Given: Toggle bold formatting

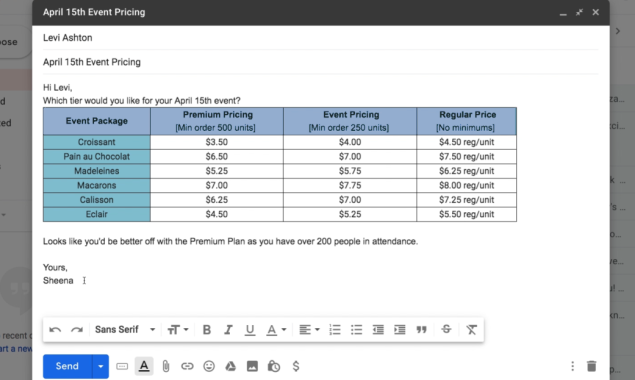Looking at the screenshot, I should pyautogui.click(x=207, y=330).
